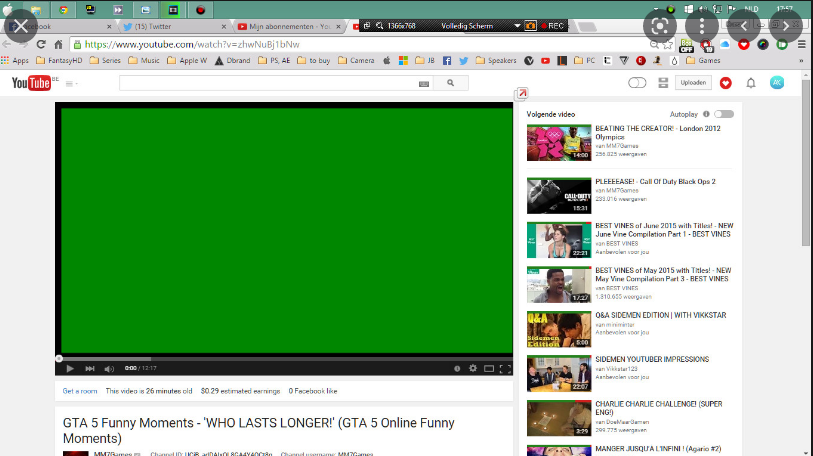Open BEST VINES of June 2015 video
This screenshot has width=813, height=456.
pos(664,230)
